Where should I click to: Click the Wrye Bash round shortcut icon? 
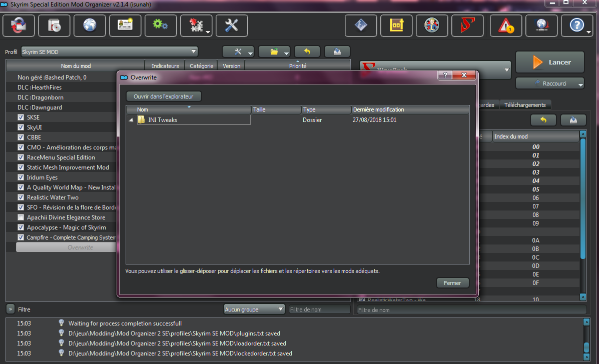(432, 25)
